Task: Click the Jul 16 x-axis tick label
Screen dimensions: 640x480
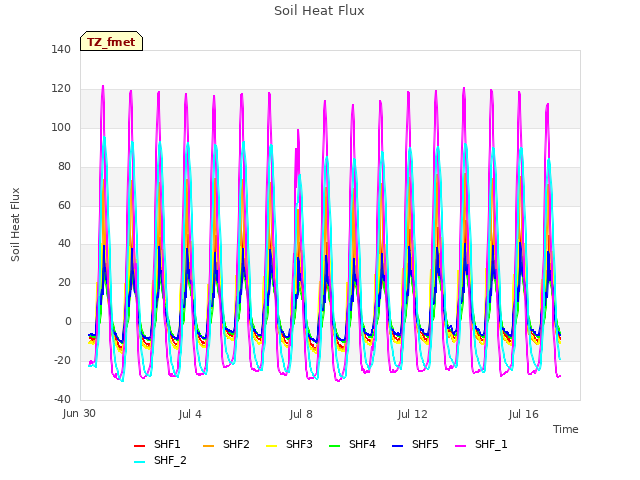Action: pyautogui.click(x=524, y=414)
